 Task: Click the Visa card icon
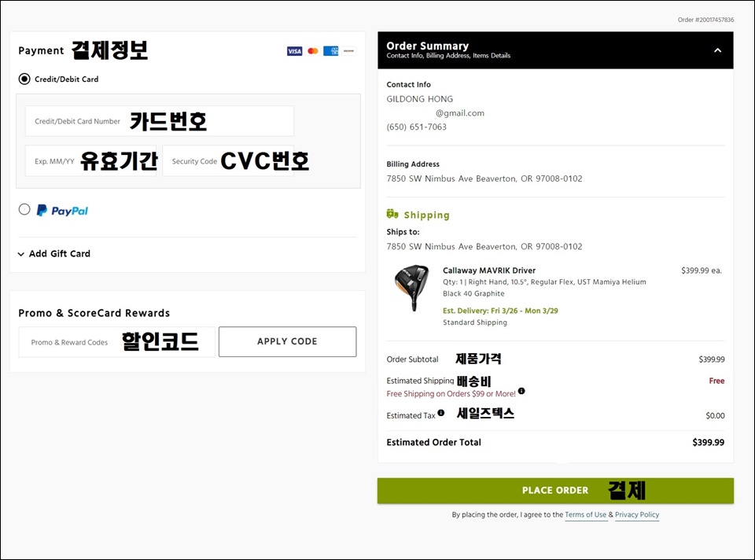coord(294,51)
